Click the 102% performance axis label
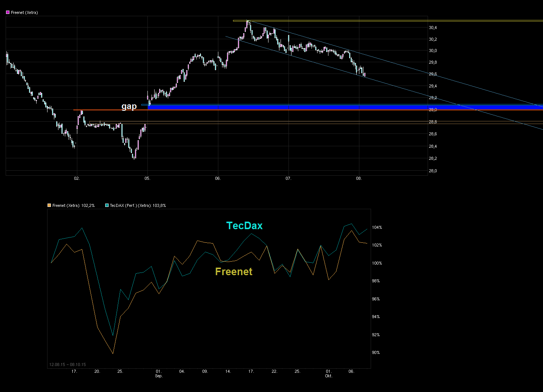Image resolution: width=543 pixels, height=392 pixels. [x=377, y=245]
